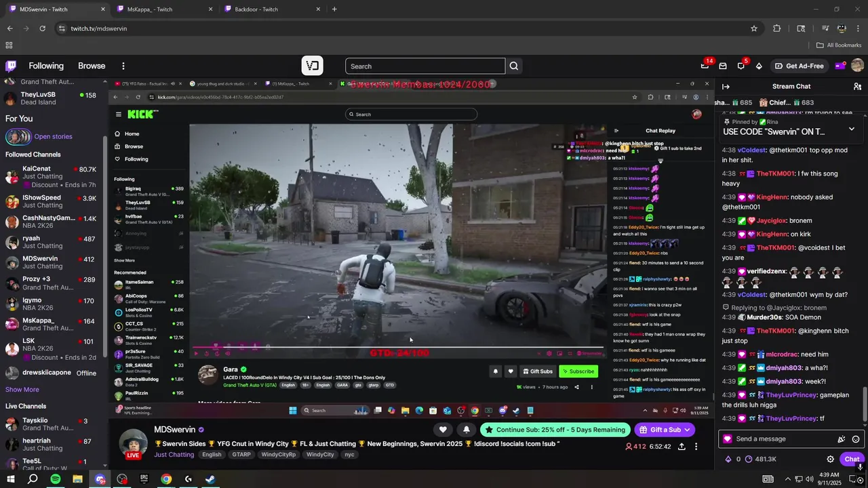Image resolution: width=868 pixels, height=488 pixels.
Task: Open Discord from the taskbar
Action: pyautogui.click(x=100, y=479)
